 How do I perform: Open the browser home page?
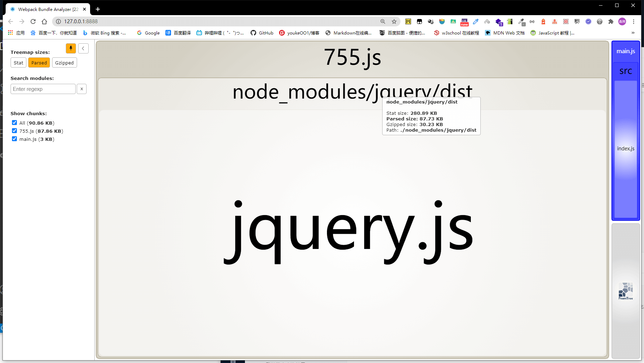pos(44,21)
